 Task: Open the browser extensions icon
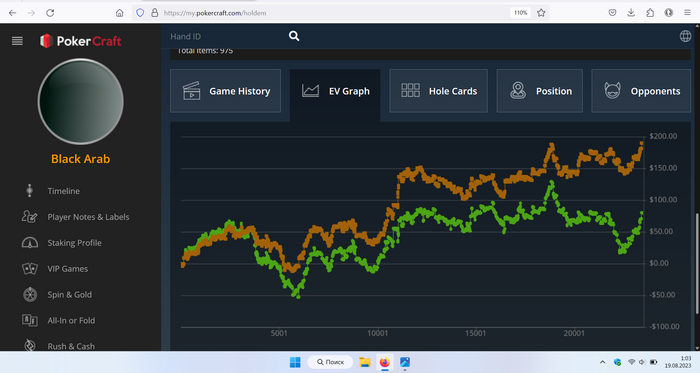click(x=650, y=13)
